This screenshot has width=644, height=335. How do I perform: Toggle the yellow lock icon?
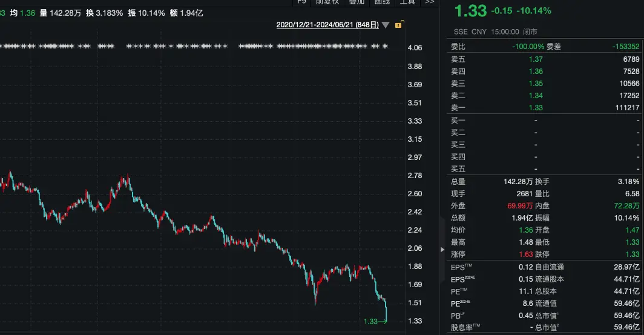click(x=399, y=25)
